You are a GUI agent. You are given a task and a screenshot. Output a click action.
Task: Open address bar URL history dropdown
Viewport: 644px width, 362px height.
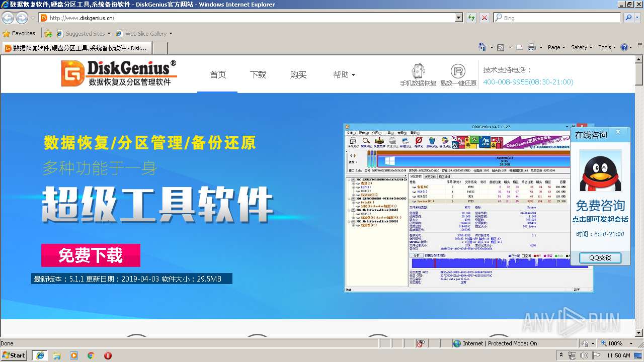tap(458, 18)
